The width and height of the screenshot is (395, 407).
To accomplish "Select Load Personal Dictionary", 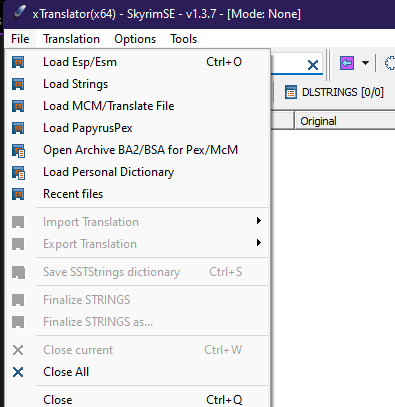I will [137, 172].
